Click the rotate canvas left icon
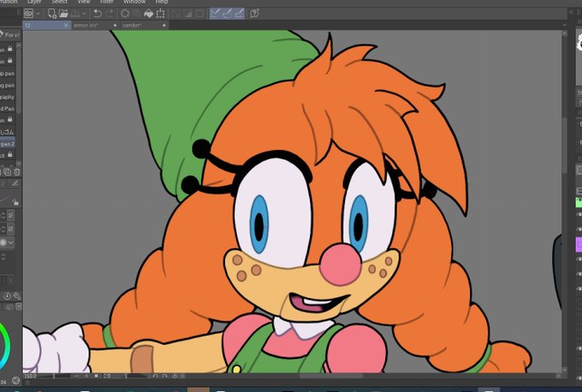This screenshot has width=582, height=392. click(x=156, y=376)
